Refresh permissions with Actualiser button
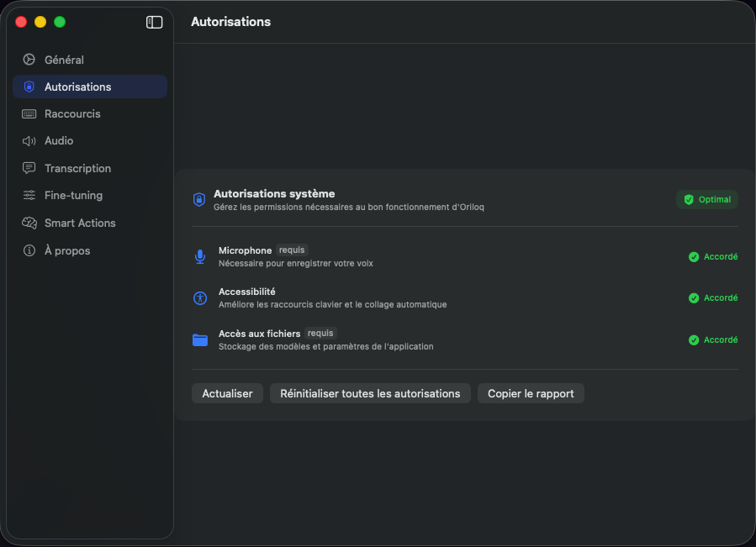This screenshot has height=547, width=756. point(227,393)
